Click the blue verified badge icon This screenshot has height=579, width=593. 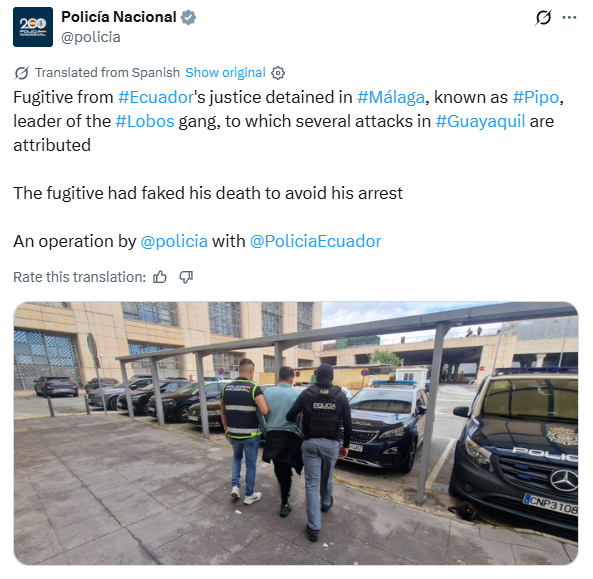(188, 17)
